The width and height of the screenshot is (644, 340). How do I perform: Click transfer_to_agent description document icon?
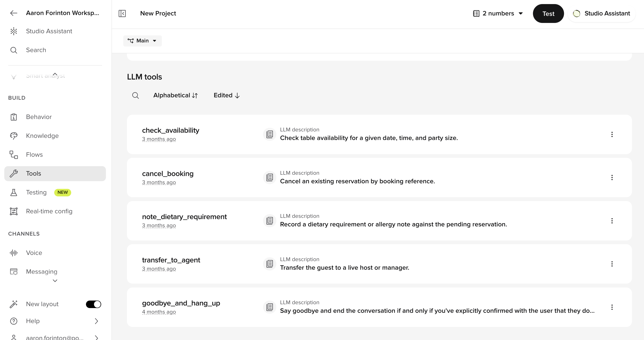tap(269, 264)
